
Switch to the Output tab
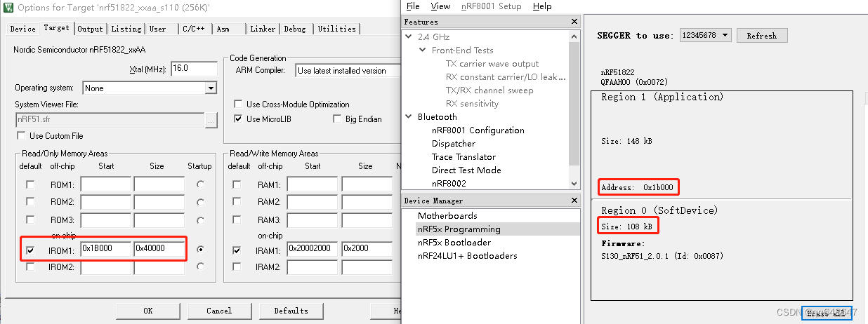[x=91, y=29]
